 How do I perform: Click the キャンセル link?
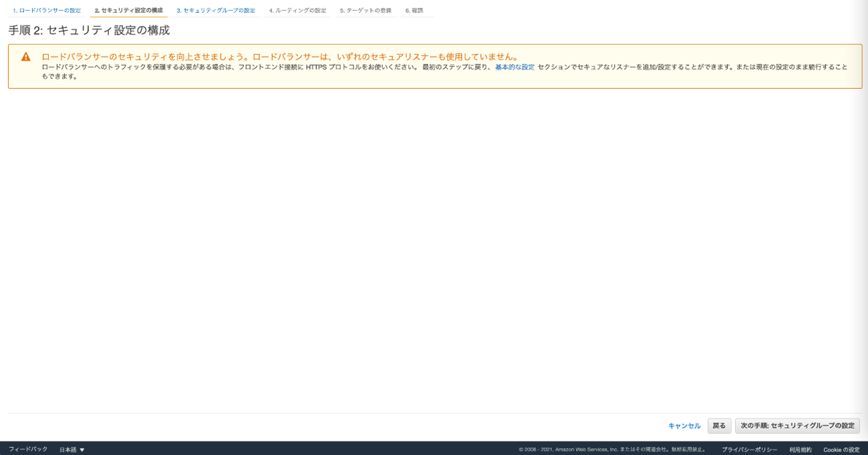684,426
